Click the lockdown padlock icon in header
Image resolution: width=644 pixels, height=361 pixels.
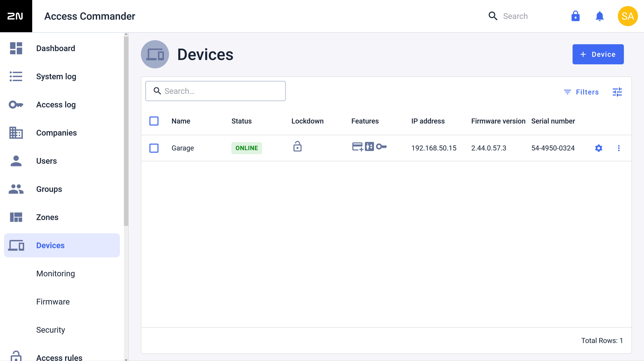click(575, 16)
